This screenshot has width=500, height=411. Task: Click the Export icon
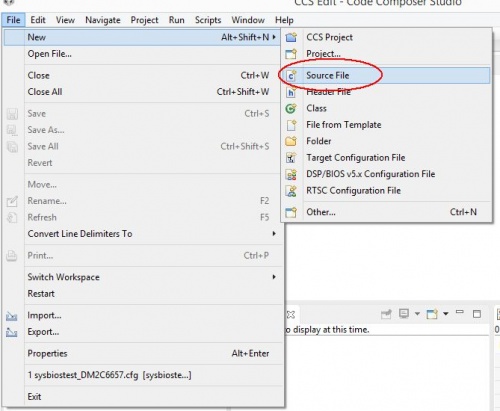click(12, 332)
